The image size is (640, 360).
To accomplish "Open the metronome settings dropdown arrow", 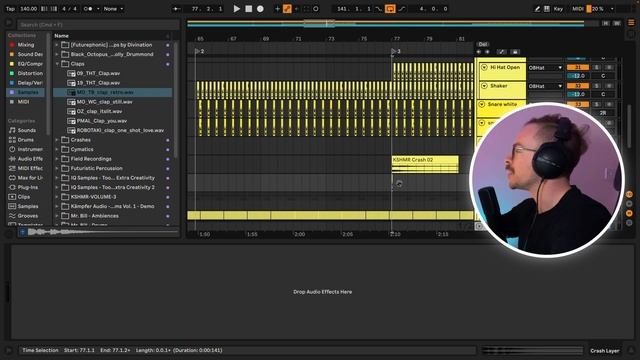I will pos(98,9).
